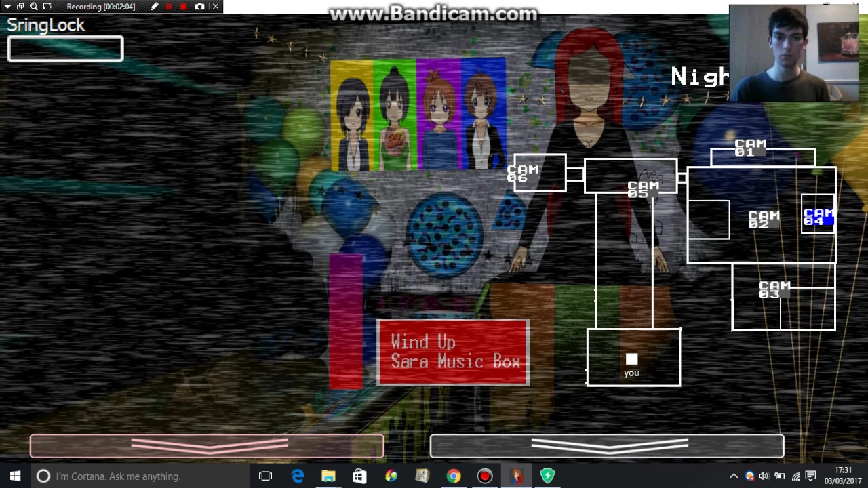Screen dimensions: 868x488
Task: Click the webcam overlay video
Action: tap(794, 53)
